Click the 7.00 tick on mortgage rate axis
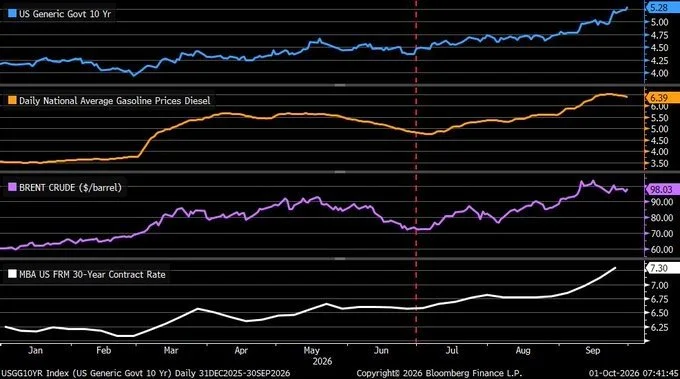Screen dimensions: 680x379 (659, 285)
